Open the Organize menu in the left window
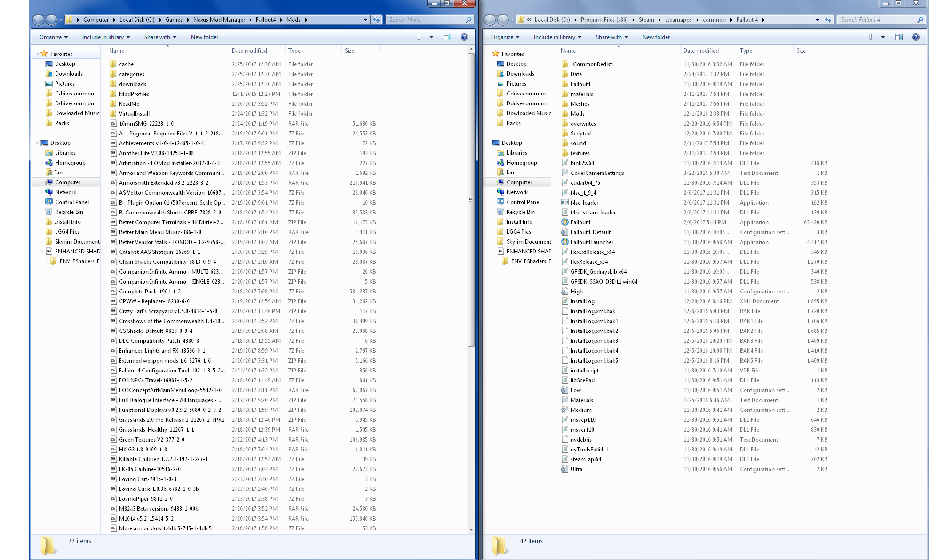 click(53, 37)
